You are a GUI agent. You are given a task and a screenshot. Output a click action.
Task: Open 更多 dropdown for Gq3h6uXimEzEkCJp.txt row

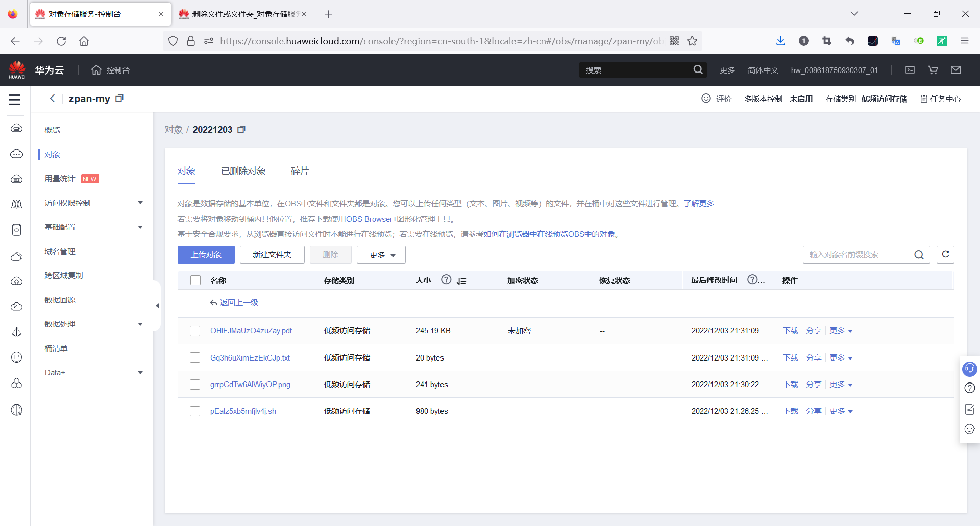click(x=841, y=357)
